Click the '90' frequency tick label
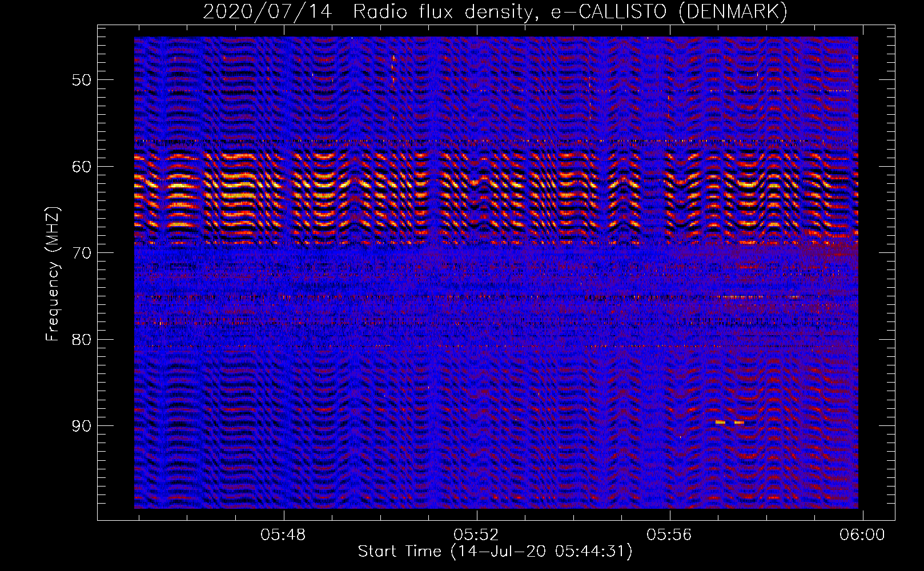The height and width of the screenshot is (571, 924). (82, 427)
